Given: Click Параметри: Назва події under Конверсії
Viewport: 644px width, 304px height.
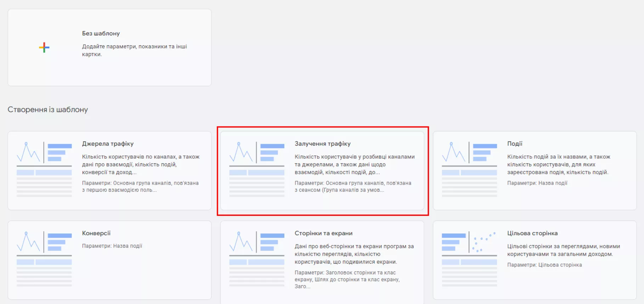Looking at the screenshot, I should point(112,246).
